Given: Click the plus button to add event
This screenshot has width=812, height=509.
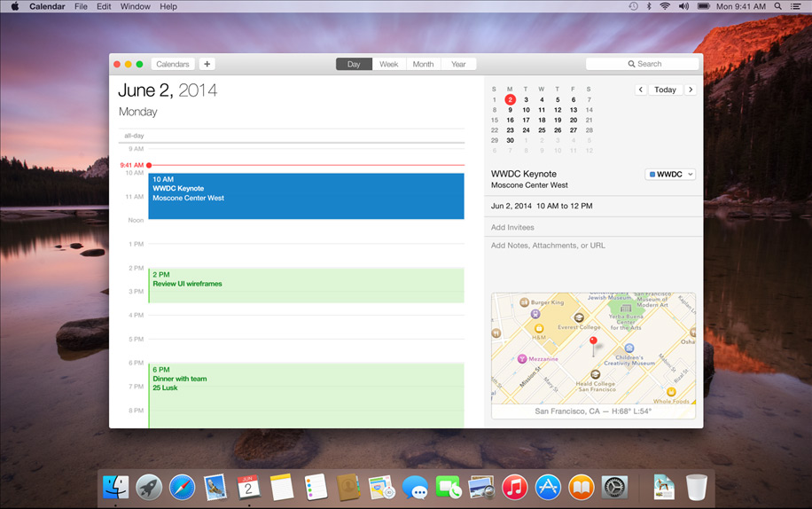Looking at the screenshot, I should [x=207, y=64].
